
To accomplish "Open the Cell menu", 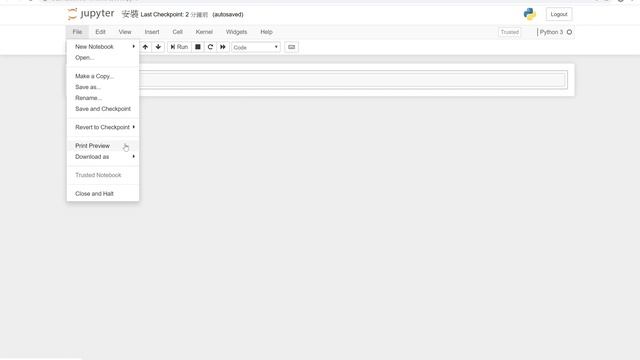I will (x=178, y=32).
